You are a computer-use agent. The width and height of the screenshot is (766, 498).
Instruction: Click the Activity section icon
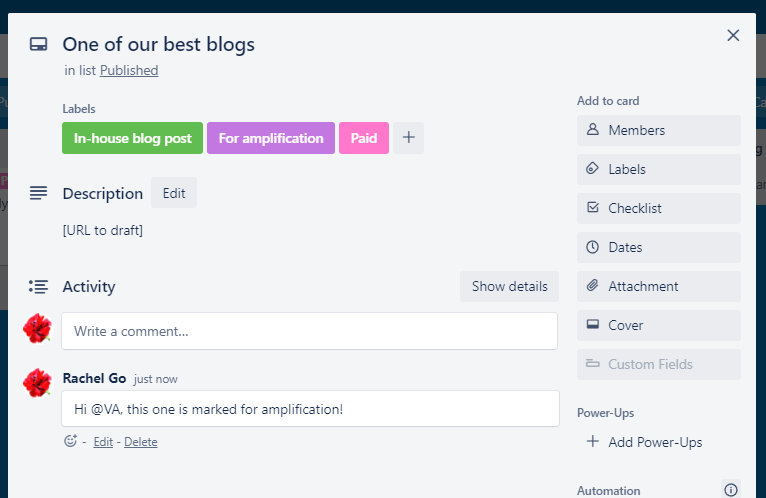pyautogui.click(x=38, y=286)
